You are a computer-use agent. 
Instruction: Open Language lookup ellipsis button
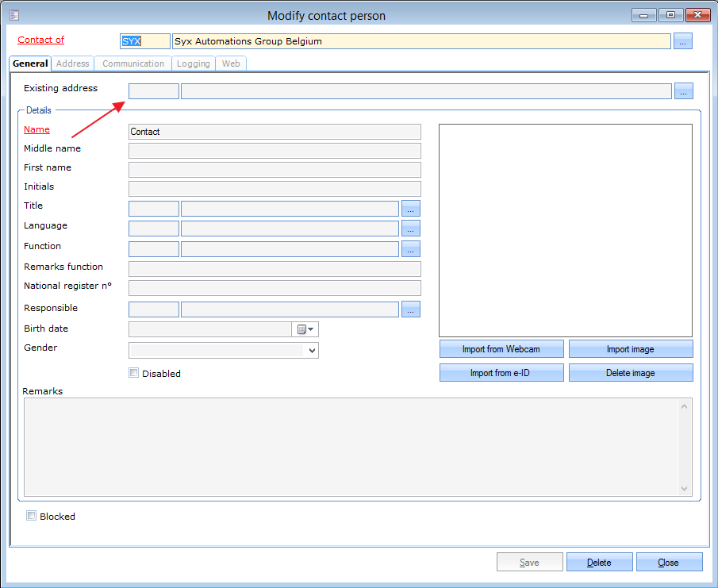(x=410, y=229)
